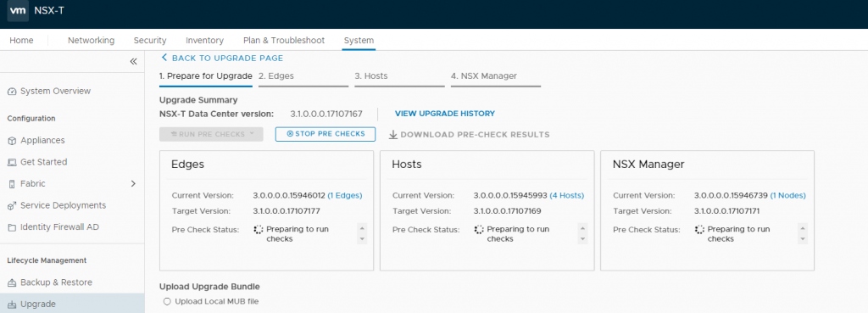Image resolution: width=868 pixels, height=313 pixels.
Task: Click back arrow chevron icon
Action: coord(164,58)
